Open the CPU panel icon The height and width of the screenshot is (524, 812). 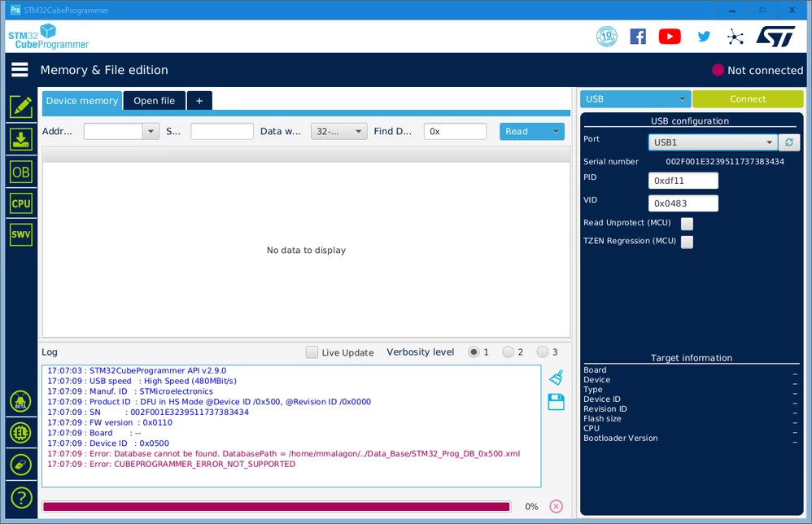click(x=20, y=203)
